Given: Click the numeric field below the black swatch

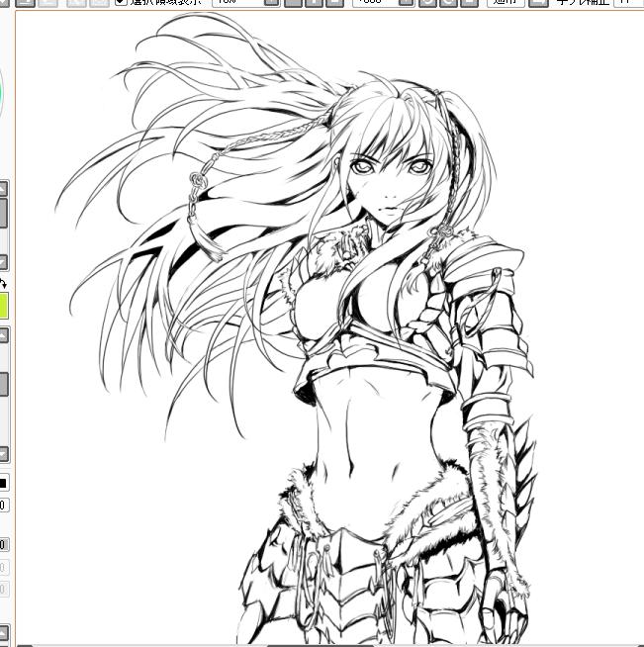Looking at the screenshot, I should point(3,506).
